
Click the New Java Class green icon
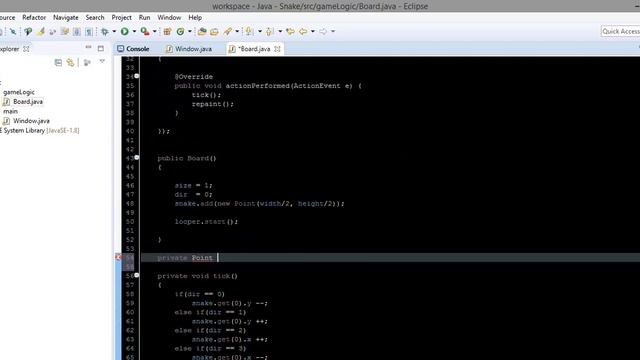click(x=180, y=31)
